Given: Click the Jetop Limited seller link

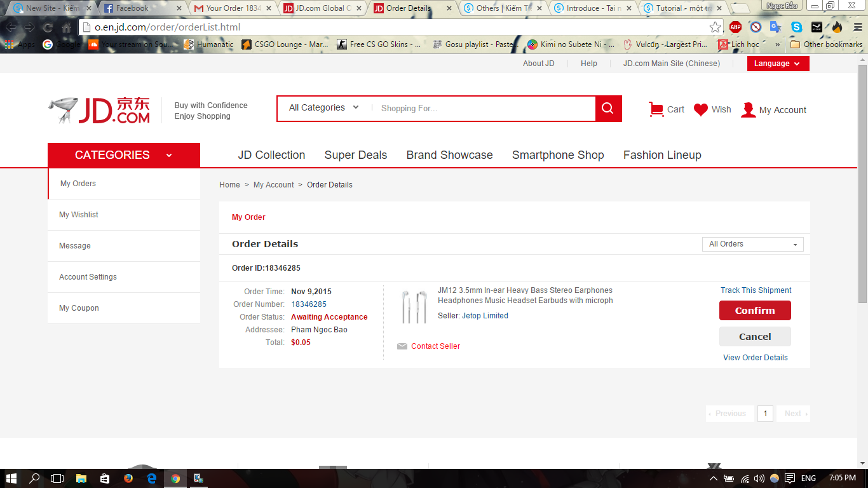Looking at the screenshot, I should click(x=485, y=316).
